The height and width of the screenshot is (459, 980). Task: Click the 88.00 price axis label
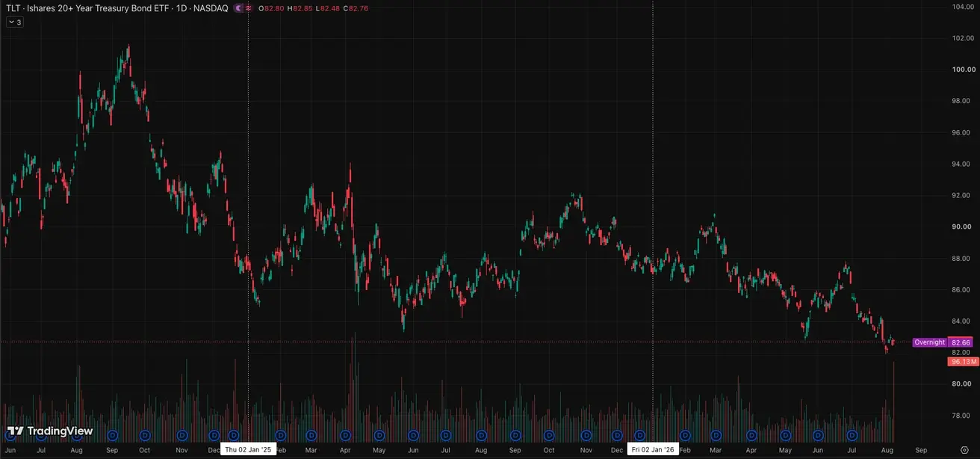pos(961,258)
